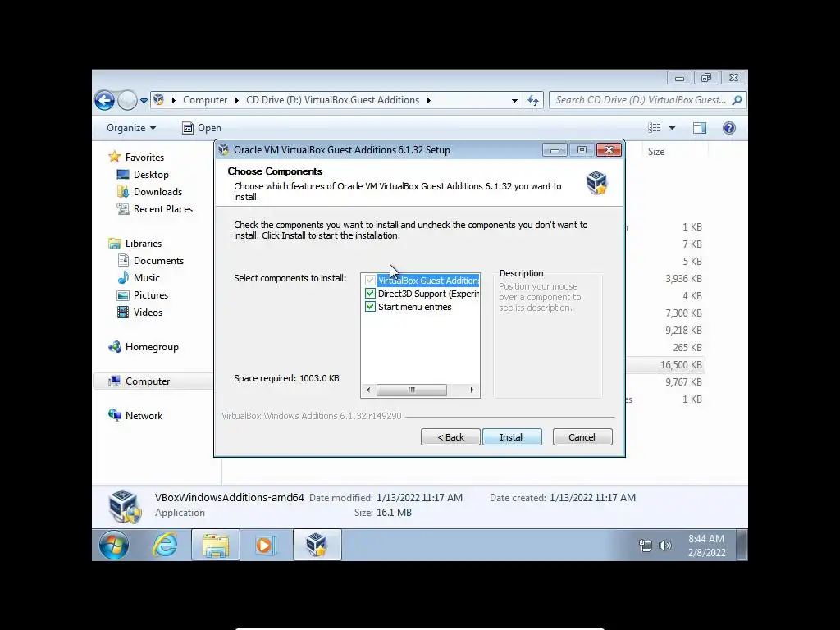Go back with the < Back button
This screenshot has width=840, height=630.
tap(450, 437)
